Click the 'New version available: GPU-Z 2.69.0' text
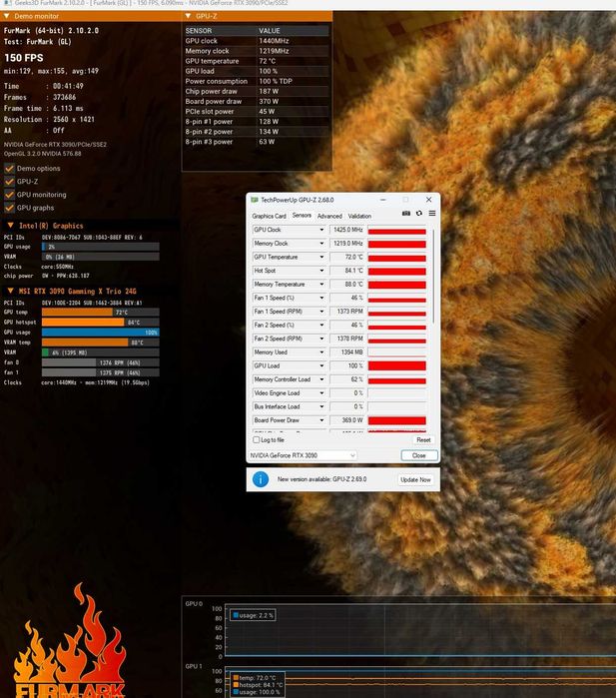Screen dimensions: 616x698 321,479
